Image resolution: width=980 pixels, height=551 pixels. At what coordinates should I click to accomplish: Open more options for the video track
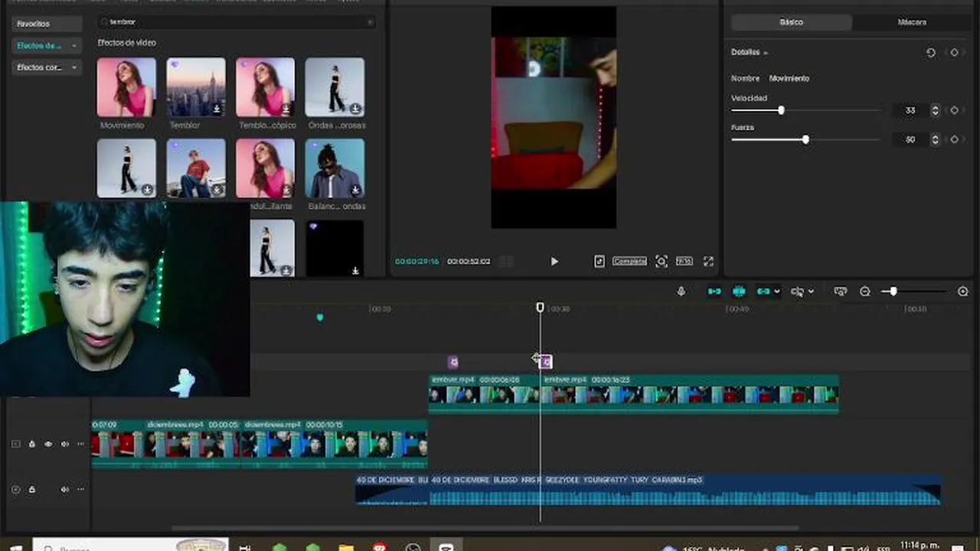80,444
